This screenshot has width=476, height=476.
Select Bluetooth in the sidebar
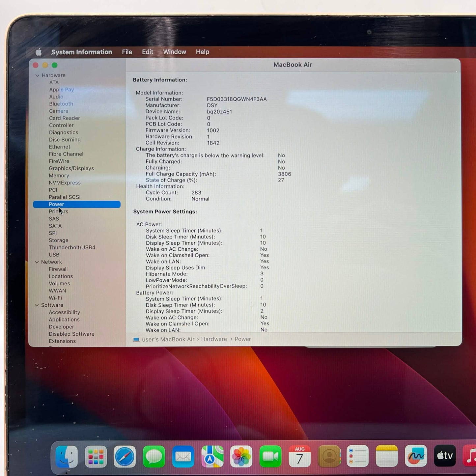61,104
